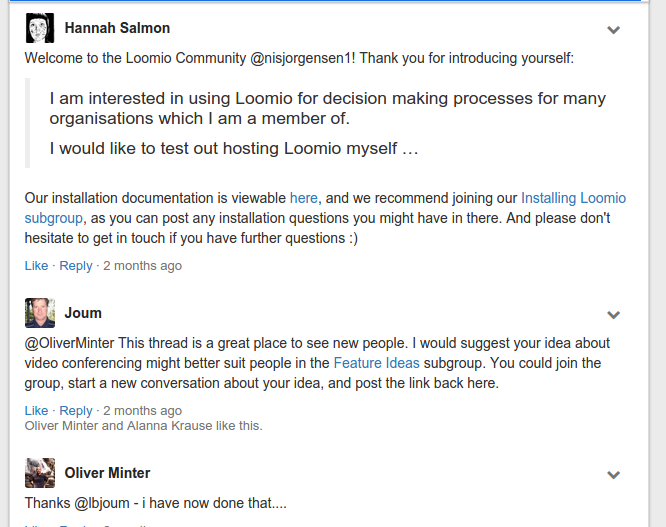
Task: Like Joum's comment
Action: tap(36, 411)
